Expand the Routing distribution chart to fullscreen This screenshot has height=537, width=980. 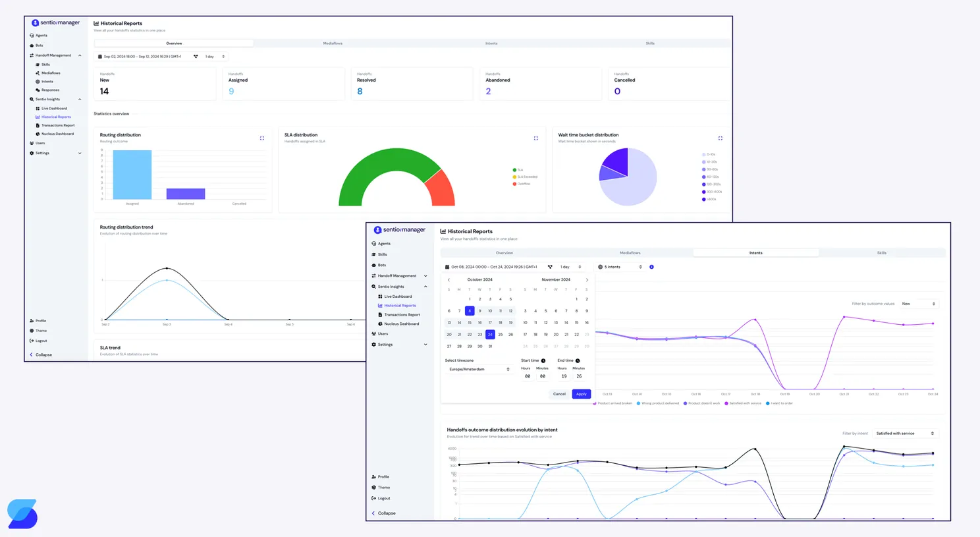(x=262, y=138)
